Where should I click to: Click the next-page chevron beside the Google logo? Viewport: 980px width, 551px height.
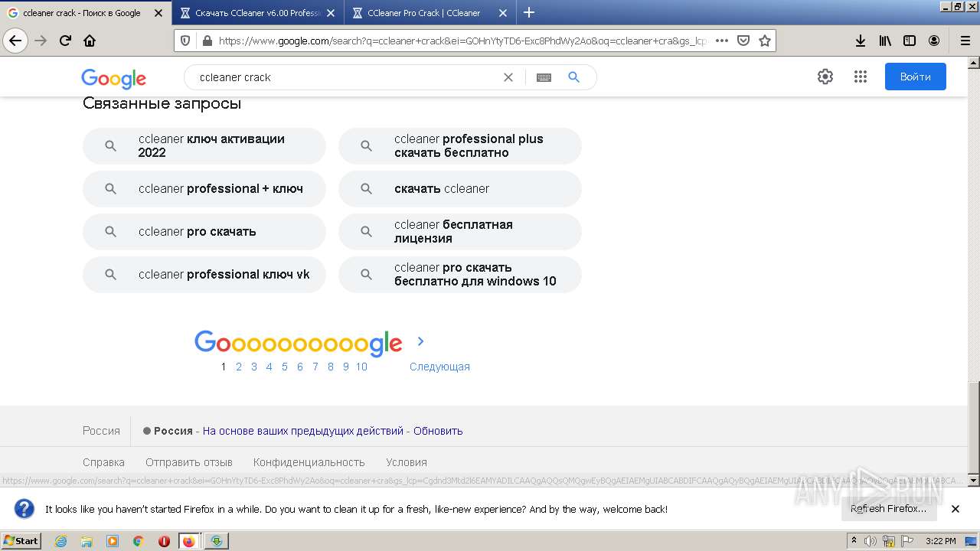point(420,341)
